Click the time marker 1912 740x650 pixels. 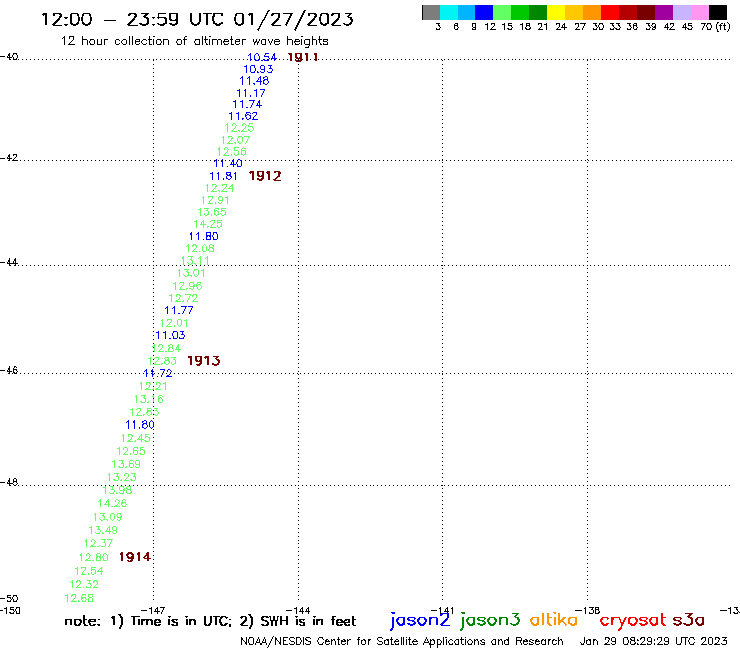[265, 176]
